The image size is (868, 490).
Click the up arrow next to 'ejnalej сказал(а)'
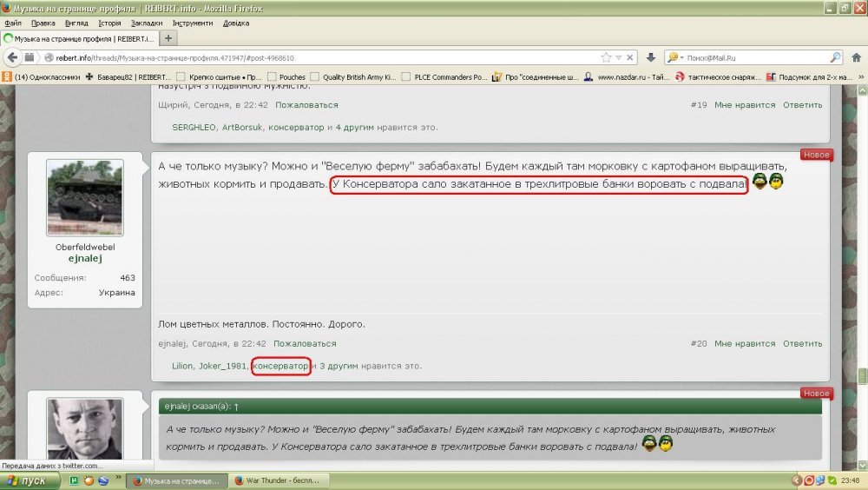237,406
